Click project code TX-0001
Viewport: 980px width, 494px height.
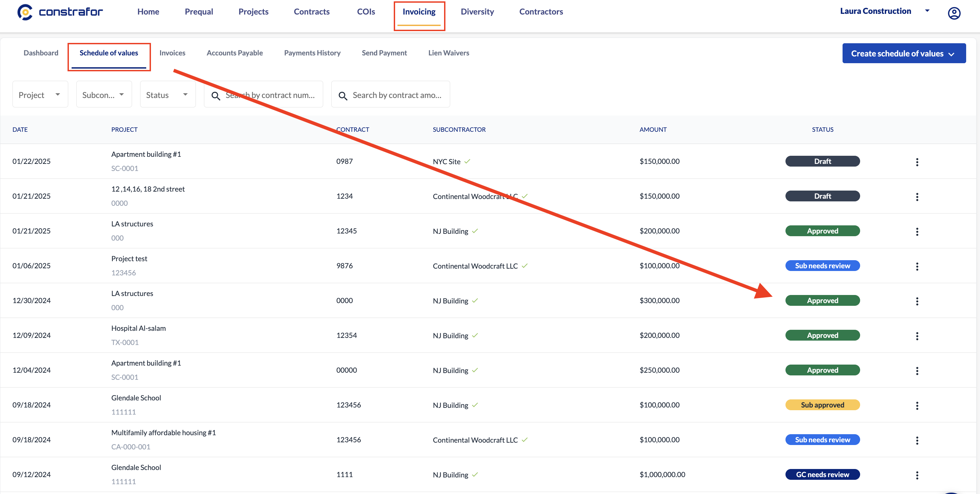[125, 343]
